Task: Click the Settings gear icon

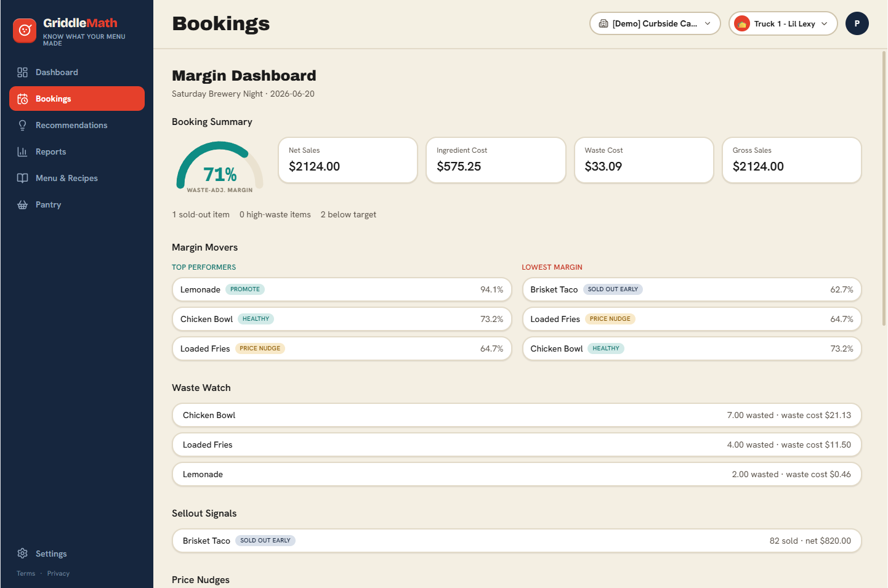Action: click(23, 553)
